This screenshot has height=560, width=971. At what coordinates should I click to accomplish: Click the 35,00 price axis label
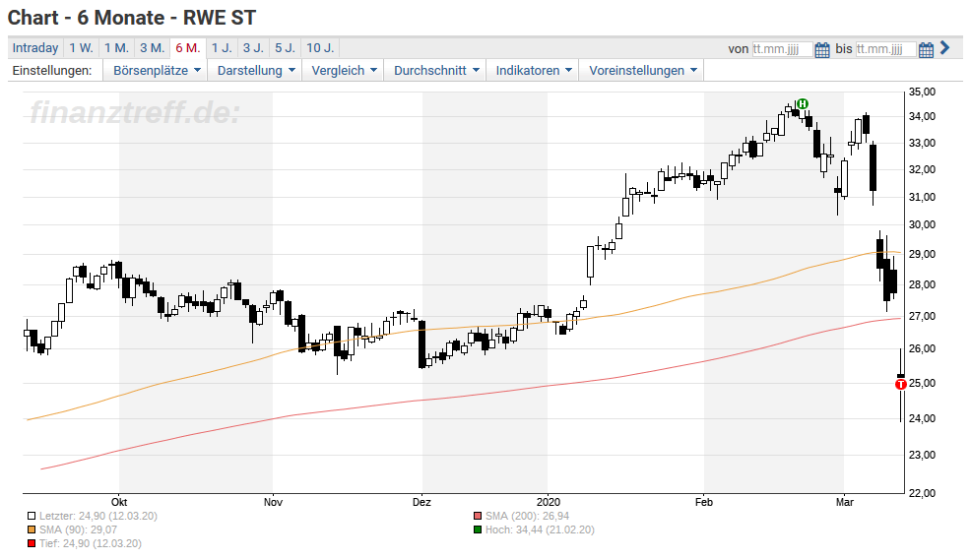922,92
